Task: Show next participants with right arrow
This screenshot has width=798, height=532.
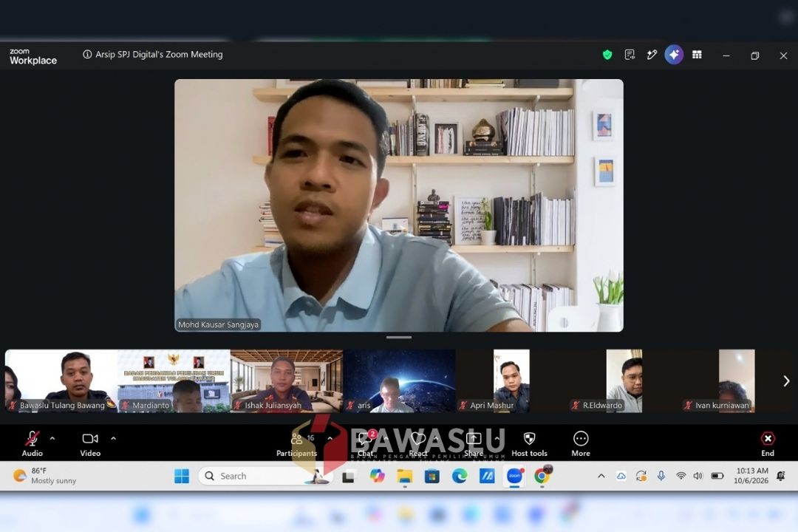Action: tap(786, 381)
